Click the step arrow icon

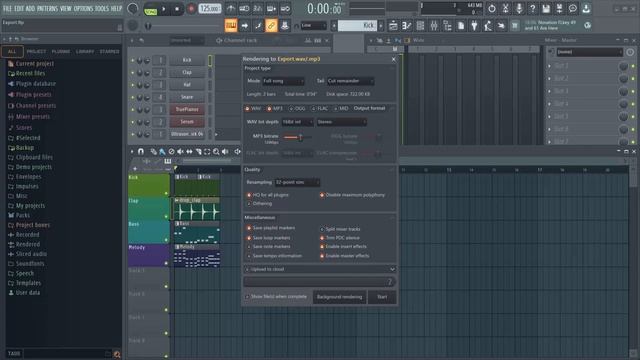coord(244,26)
